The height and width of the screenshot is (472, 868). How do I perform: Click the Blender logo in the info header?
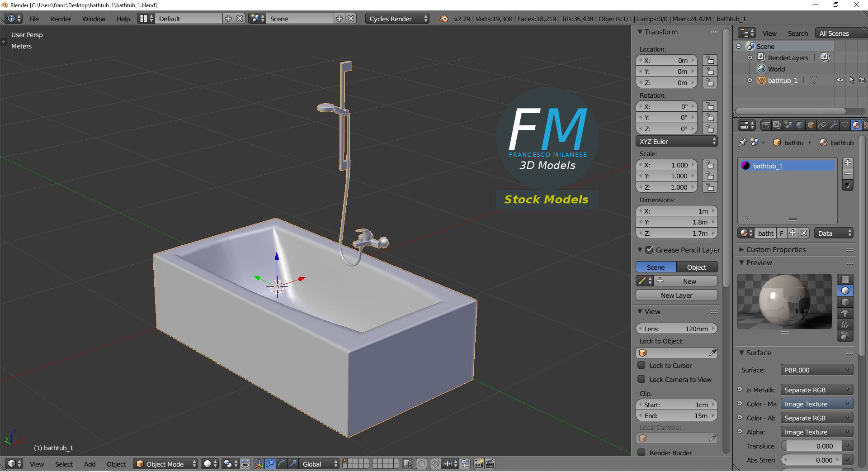click(444, 19)
